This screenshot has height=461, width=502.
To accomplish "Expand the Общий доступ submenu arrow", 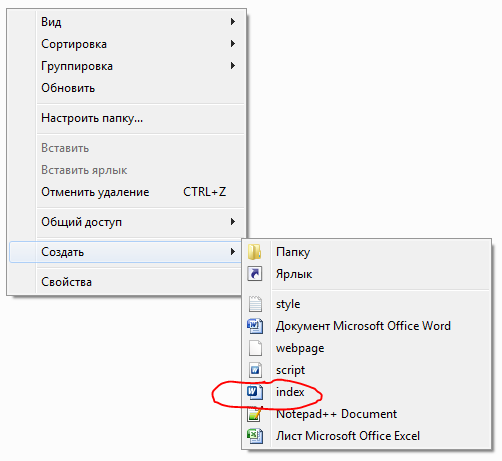I will click(233, 222).
